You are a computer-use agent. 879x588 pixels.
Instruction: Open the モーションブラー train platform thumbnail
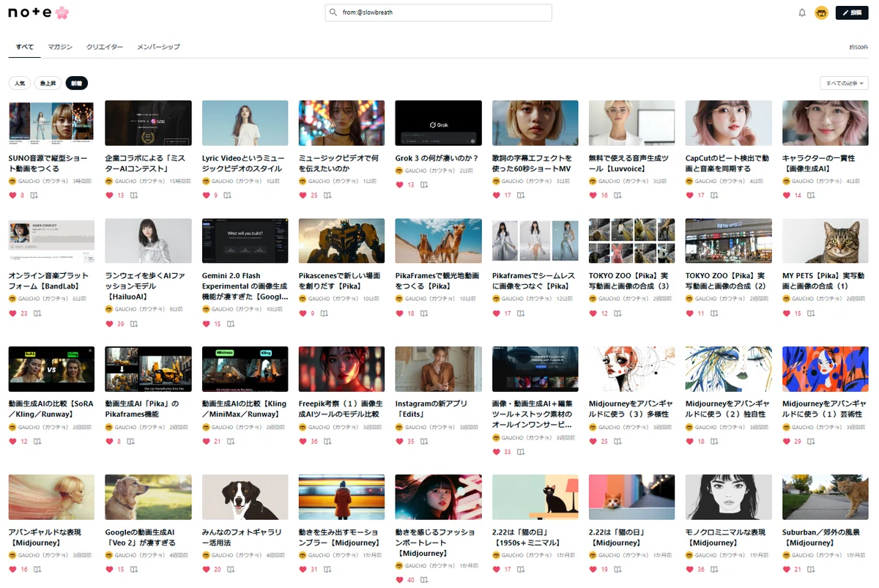click(341, 497)
